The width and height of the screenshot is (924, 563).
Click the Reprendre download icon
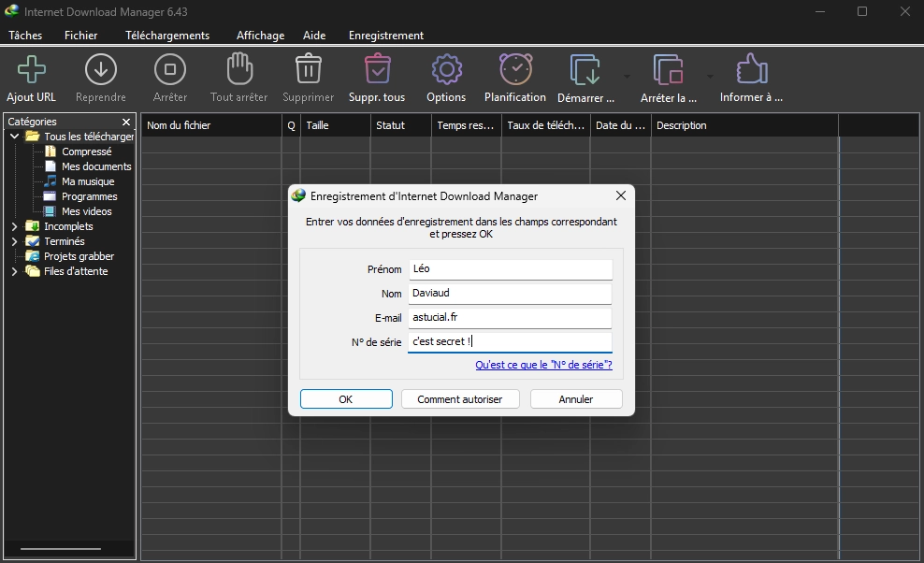tap(101, 69)
